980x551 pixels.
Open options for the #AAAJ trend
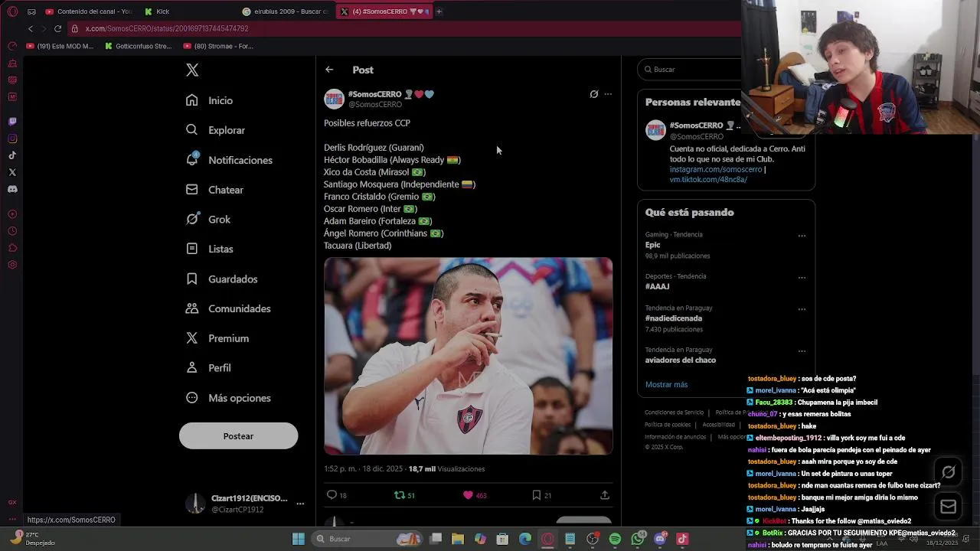click(802, 277)
